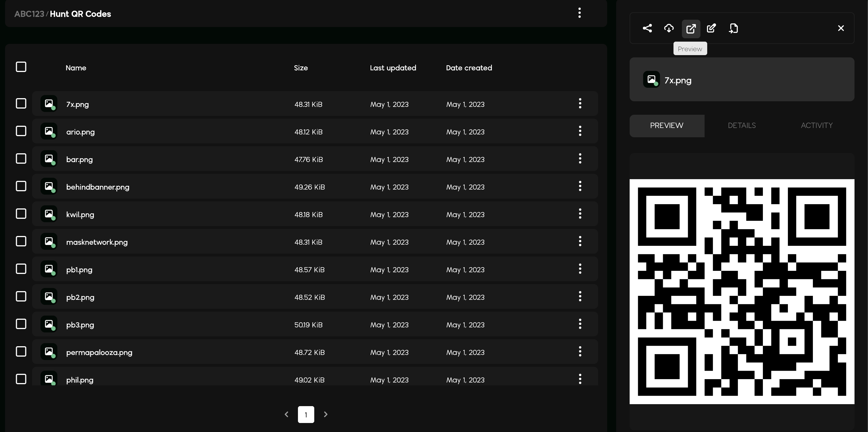Click the image file icon of kwil.png
Image resolution: width=868 pixels, height=432 pixels.
click(x=49, y=214)
